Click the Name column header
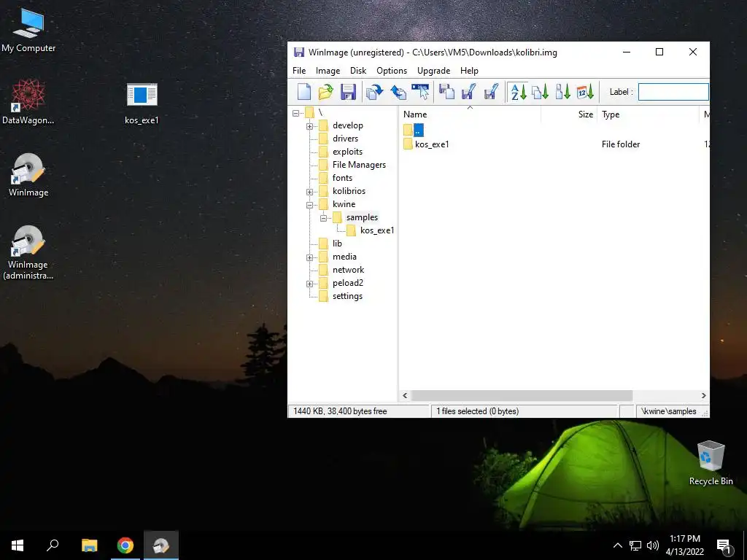Screen dimensions: 747x560 [x=470, y=114]
